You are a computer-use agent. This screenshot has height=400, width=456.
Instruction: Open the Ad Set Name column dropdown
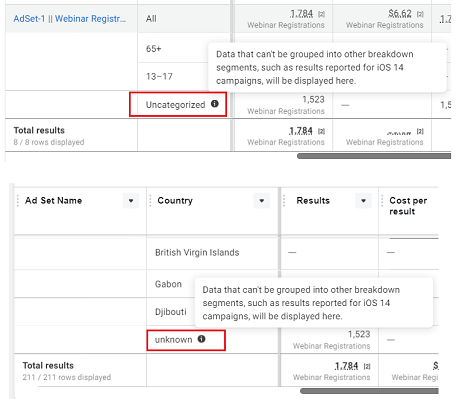point(131,201)
